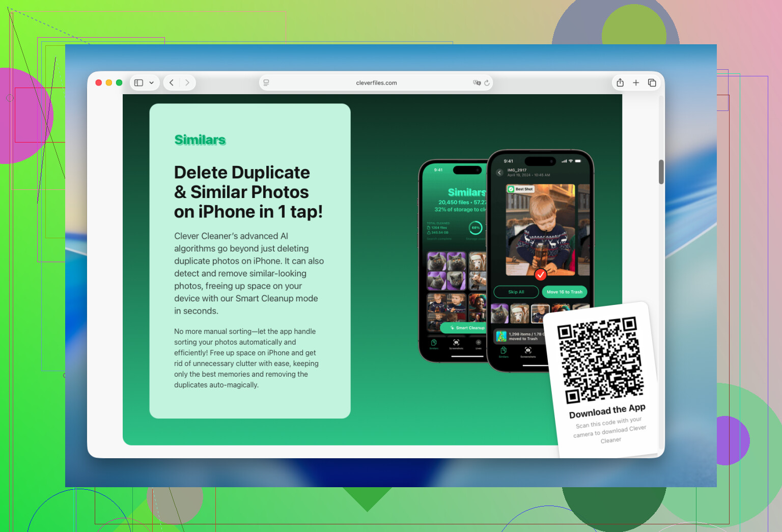This screenshot has height=532, width=782.
Task: Click the 'Clever Cleaner's advanced AI' paragraph
Action: (x=249, y=273)
